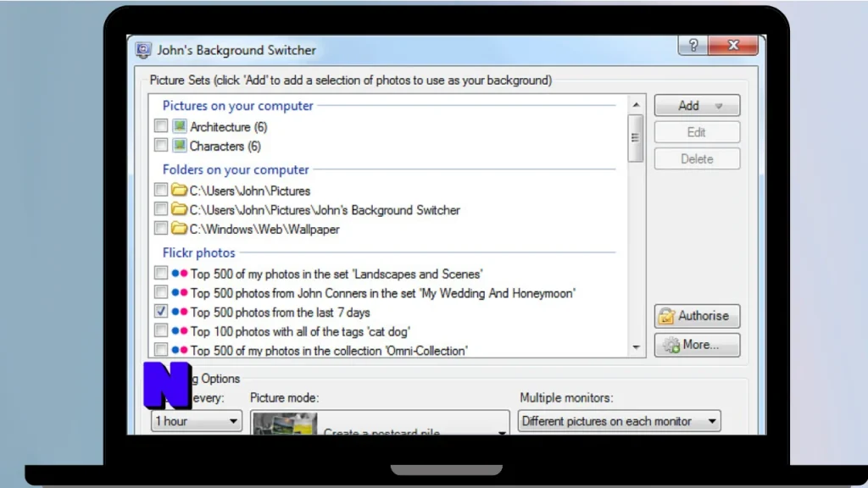
Task: Select 'Top 500 photos from the last 7 days' text
Action: point(280,313)
